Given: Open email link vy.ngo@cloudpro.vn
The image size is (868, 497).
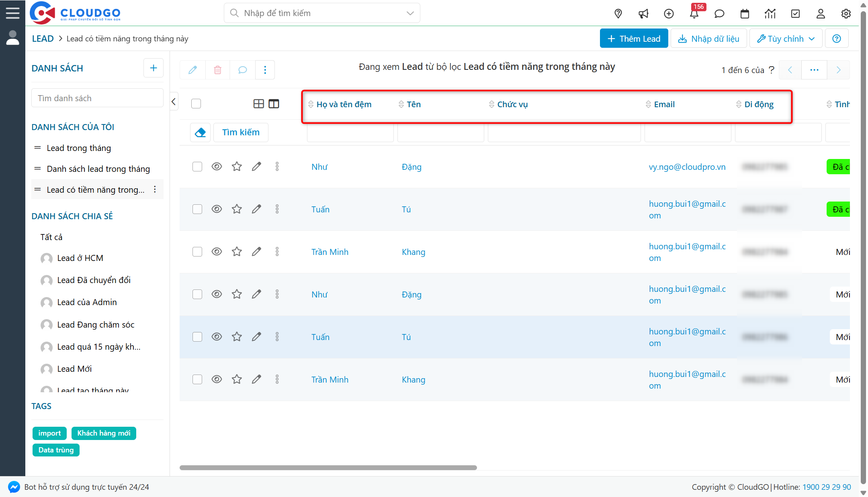Looking at the screenshot, I should [x=687, y=167].
